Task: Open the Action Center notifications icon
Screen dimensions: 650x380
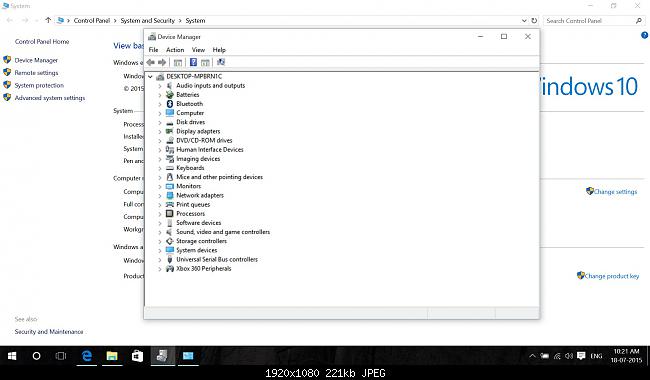Action: click(x=581, y=356)
